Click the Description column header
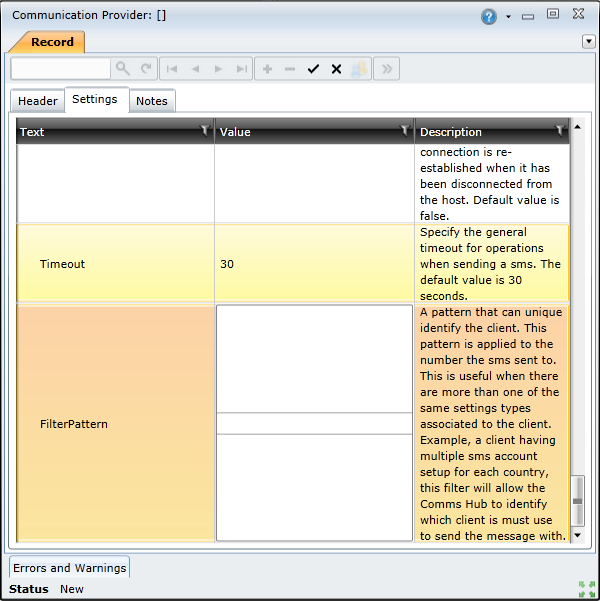Viewport: 600px width, 601px height. pyautogui.click(x=492, y=131)
